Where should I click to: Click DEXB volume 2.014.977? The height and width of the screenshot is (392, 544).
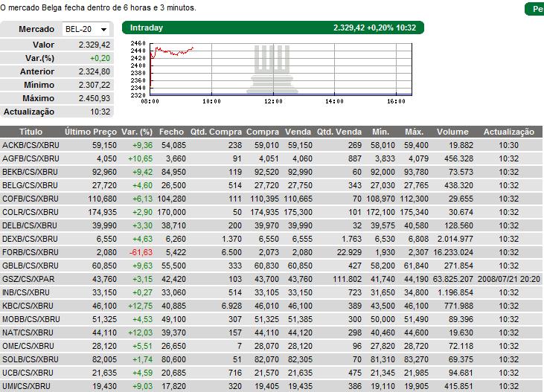(x=455, y=239)
